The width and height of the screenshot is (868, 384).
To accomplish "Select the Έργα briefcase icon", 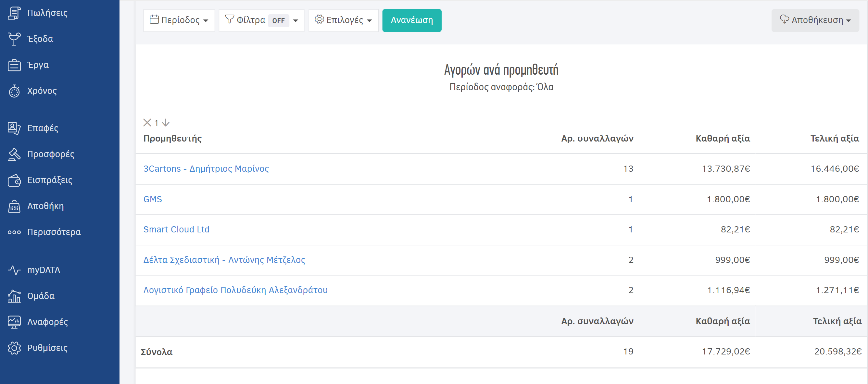I will click(14, 65).
